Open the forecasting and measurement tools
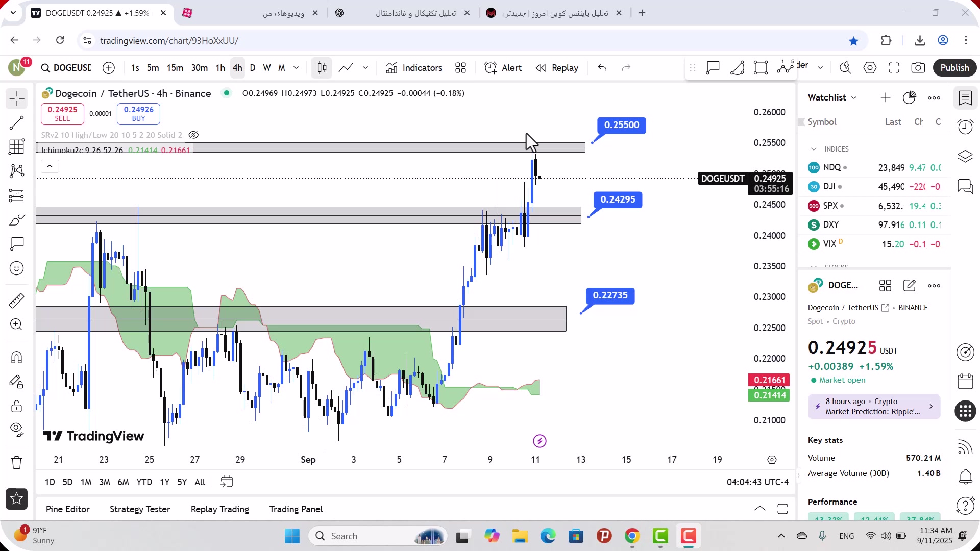Screen dimensions: 980x551 16,195
